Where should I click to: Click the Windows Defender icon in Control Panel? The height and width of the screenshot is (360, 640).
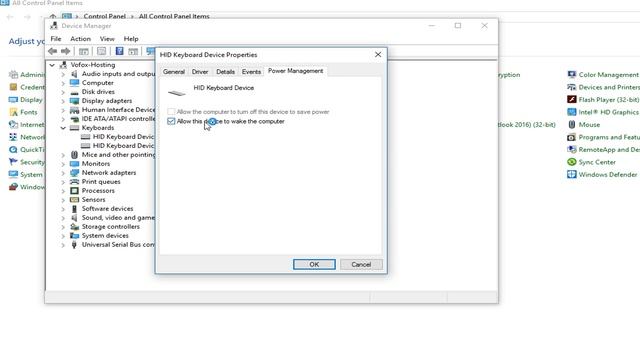[571, 175]
